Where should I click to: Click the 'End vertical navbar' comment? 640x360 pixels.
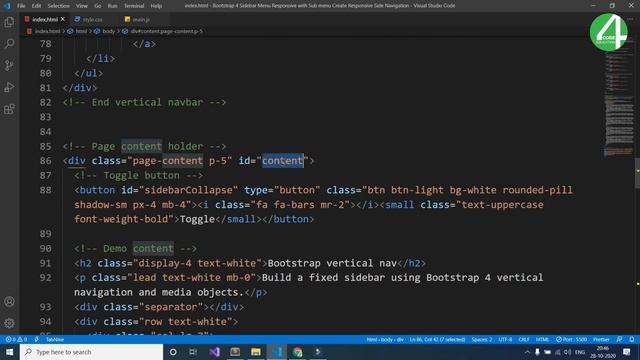pos(144,102)
